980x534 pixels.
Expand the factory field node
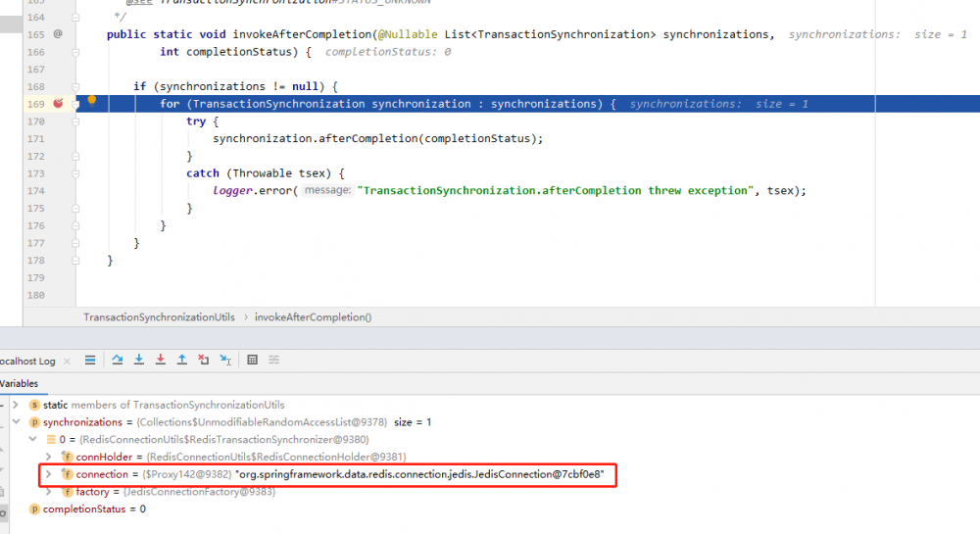click(49, 492)
